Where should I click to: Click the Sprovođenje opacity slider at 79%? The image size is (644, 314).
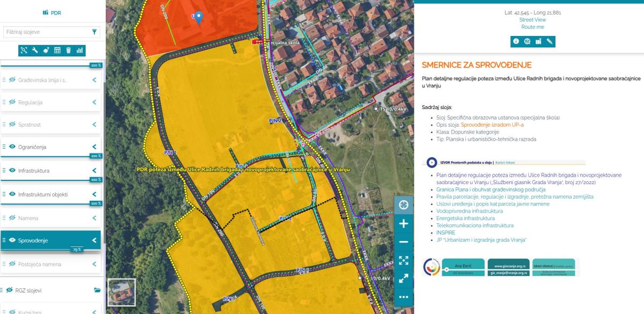coord(77,250)
